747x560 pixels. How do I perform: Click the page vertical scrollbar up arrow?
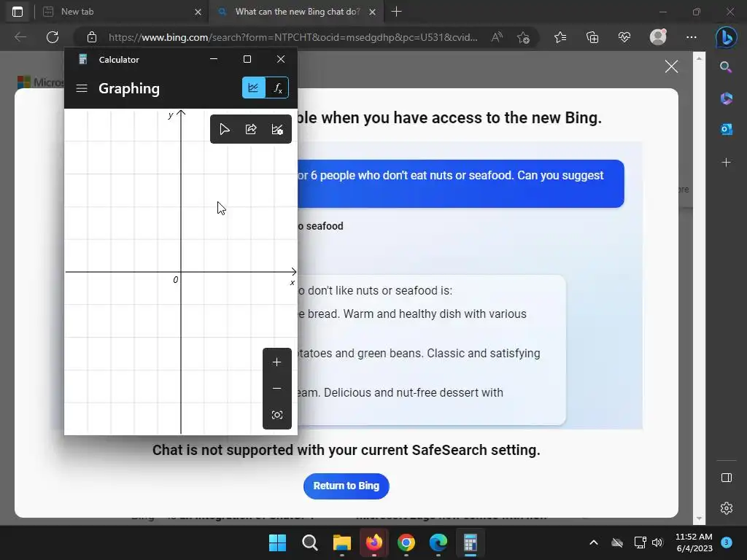(x=699, y=58)
